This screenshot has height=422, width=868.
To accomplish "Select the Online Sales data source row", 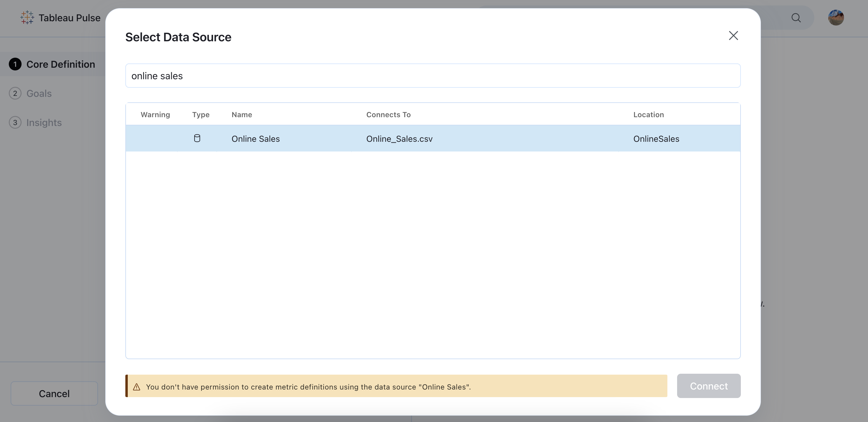I will tap(433, 138).
